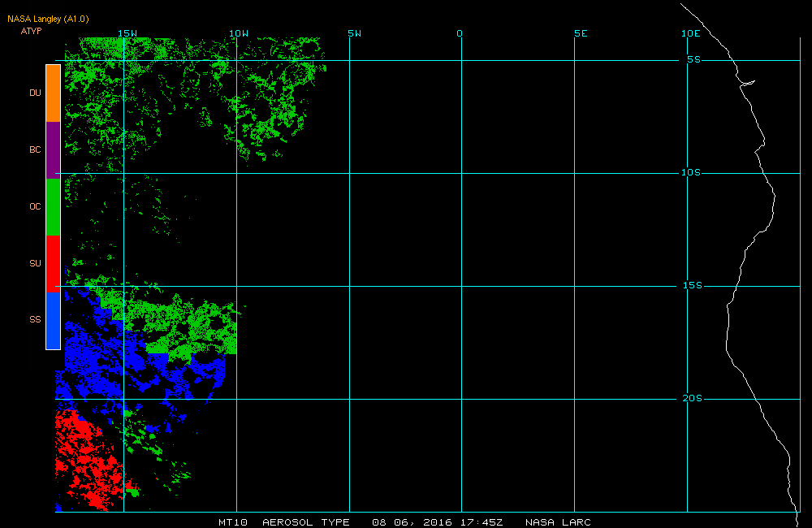The width and height of the screenshot is (812, 528).
Task: Click the MT10 text in the footer
Action: point(233,522)
